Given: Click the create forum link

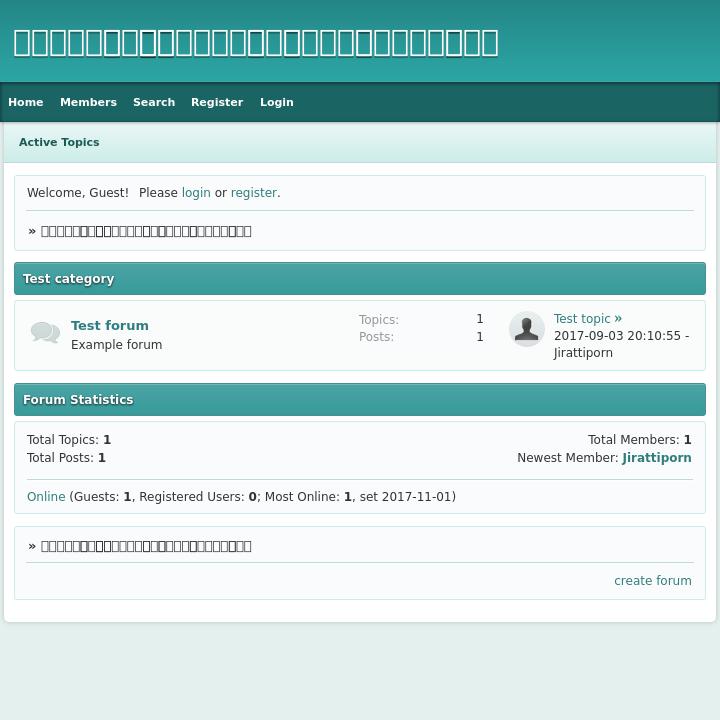Looking at the screenshot, I should pos(653,581).
